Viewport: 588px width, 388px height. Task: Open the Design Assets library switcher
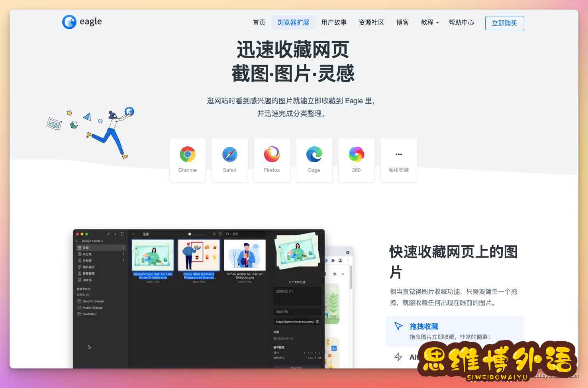92,241
